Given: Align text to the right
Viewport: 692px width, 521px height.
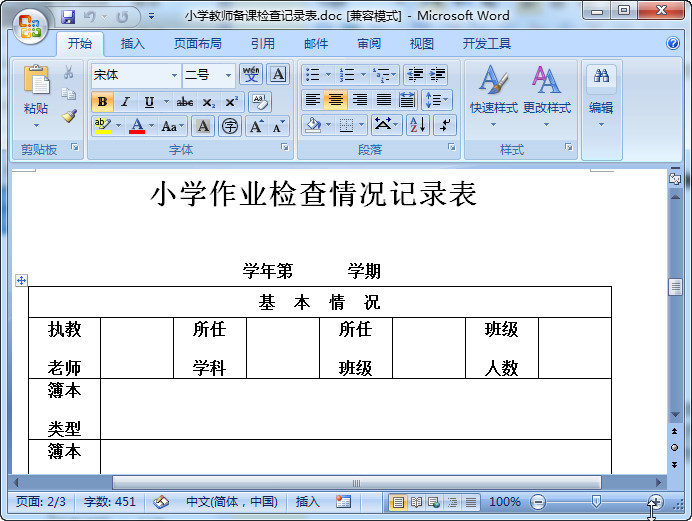Looking at the screenshot, I should point(360,100).
